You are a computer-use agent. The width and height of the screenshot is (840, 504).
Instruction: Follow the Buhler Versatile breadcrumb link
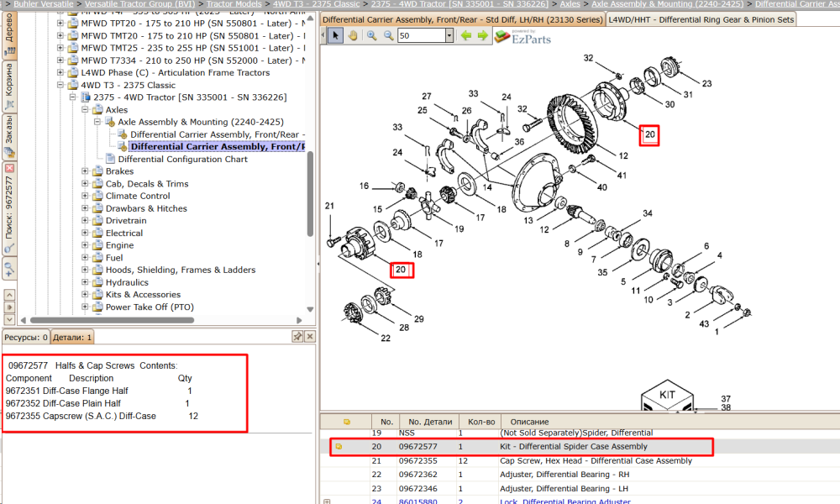[44, 3]
